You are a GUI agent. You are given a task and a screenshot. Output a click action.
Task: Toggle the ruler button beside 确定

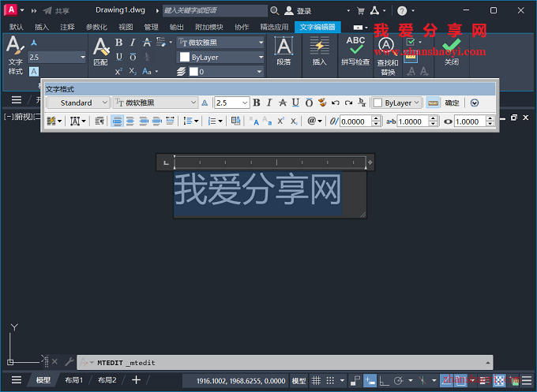click(x=432, y=103)
